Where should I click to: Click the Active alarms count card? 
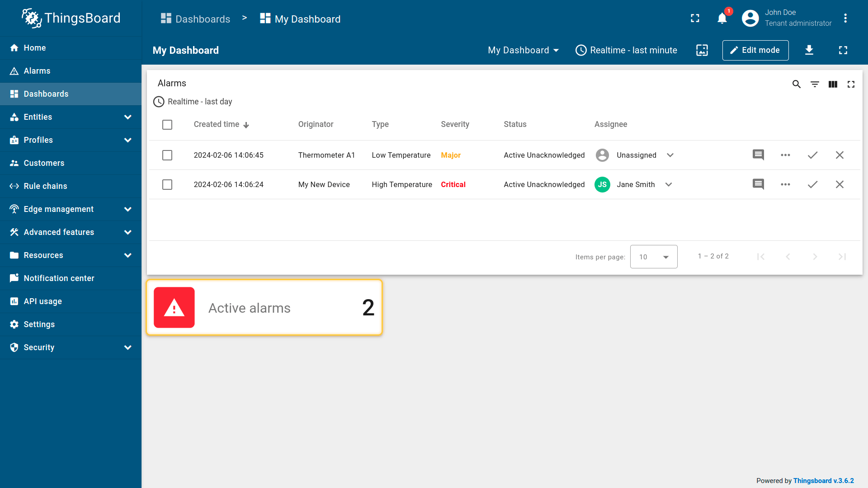click(264, 308)
